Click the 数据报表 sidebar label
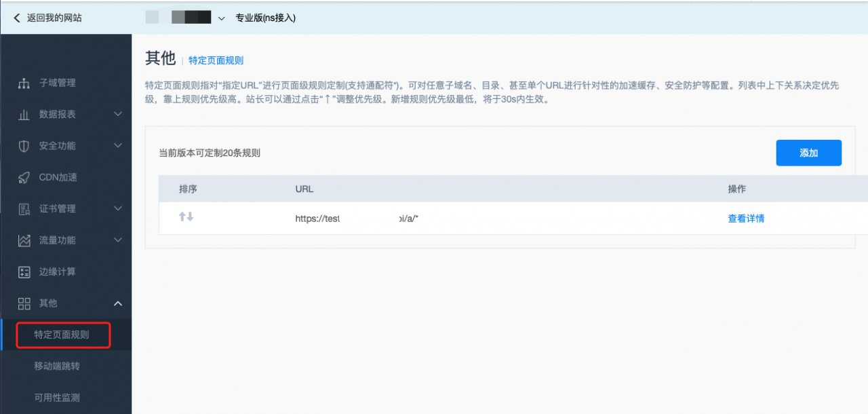This screenshot has width=868, height=414. [x=58, y=114]
